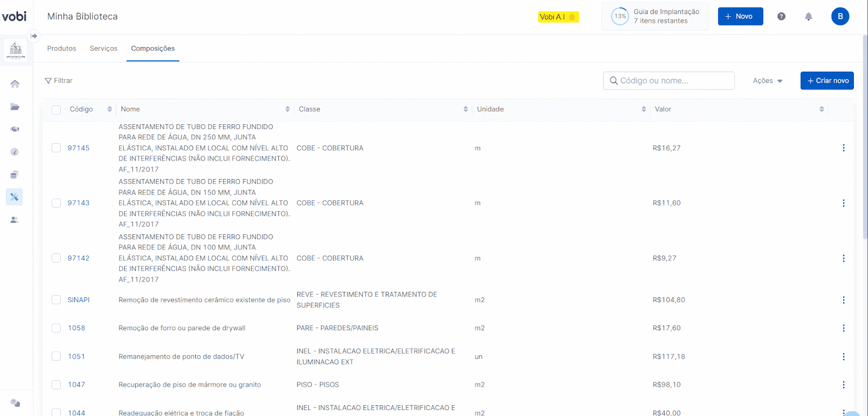Open composition code 1047
Screen dimensions: 868x416
pos(76,385)
